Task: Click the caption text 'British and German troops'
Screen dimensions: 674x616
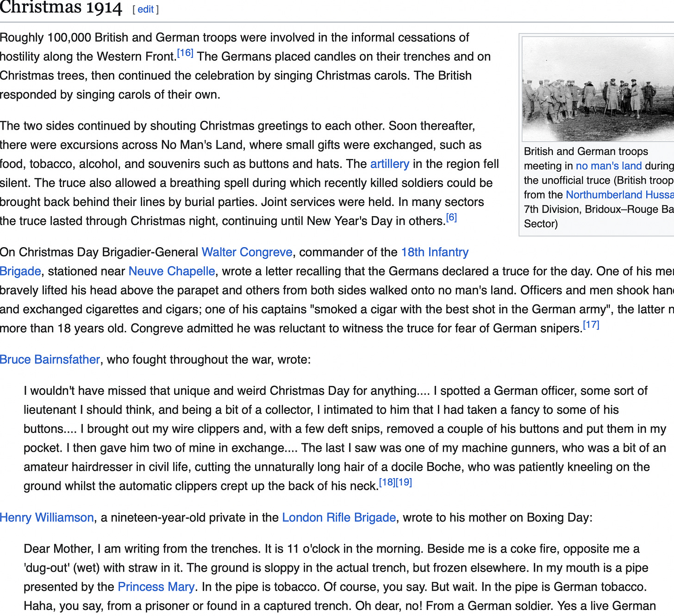Action: [586, 151]
